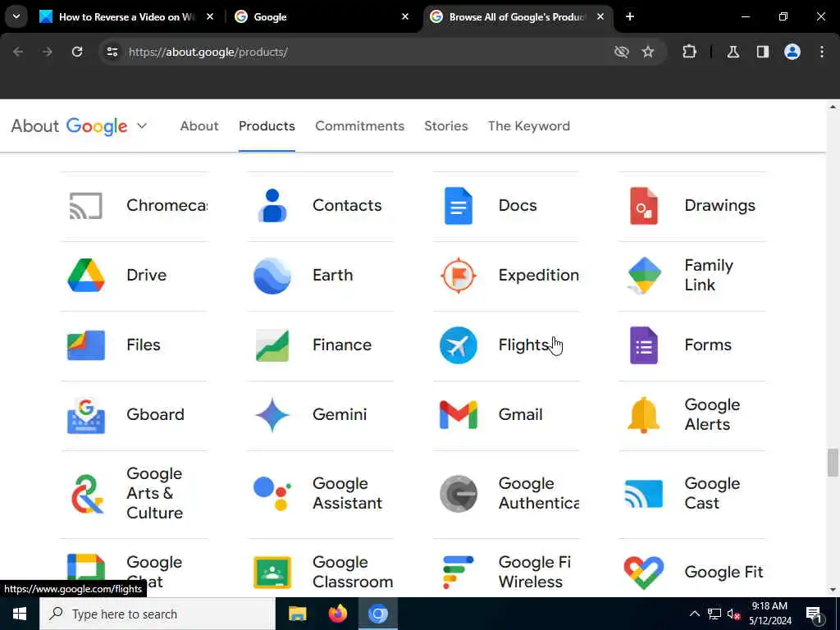This screenshot has width=840, height=630.
Task: Switch to How to Reverse a Video tab
Action: (126, 17)
